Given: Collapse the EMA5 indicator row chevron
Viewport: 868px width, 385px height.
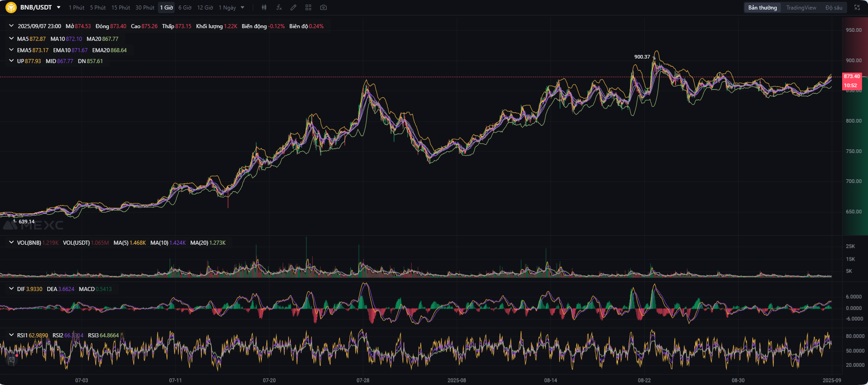Looking at the screenshot, I should [11, 50].
